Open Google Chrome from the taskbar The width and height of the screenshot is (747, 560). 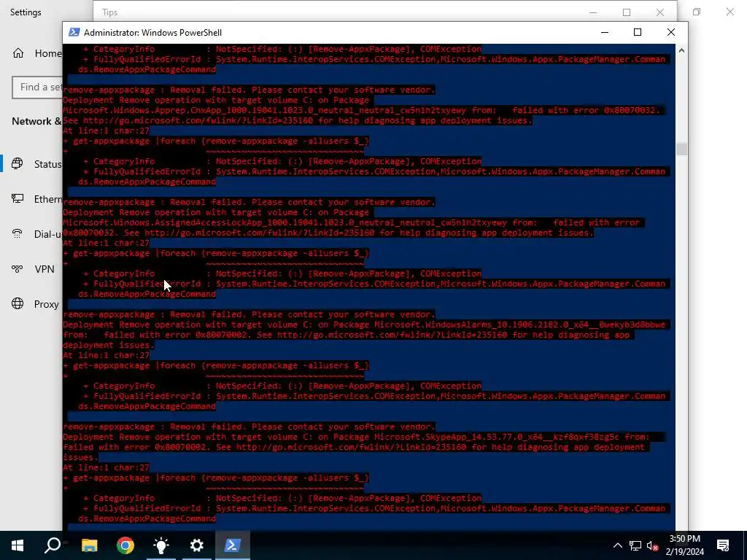click(x=125, y=545)
